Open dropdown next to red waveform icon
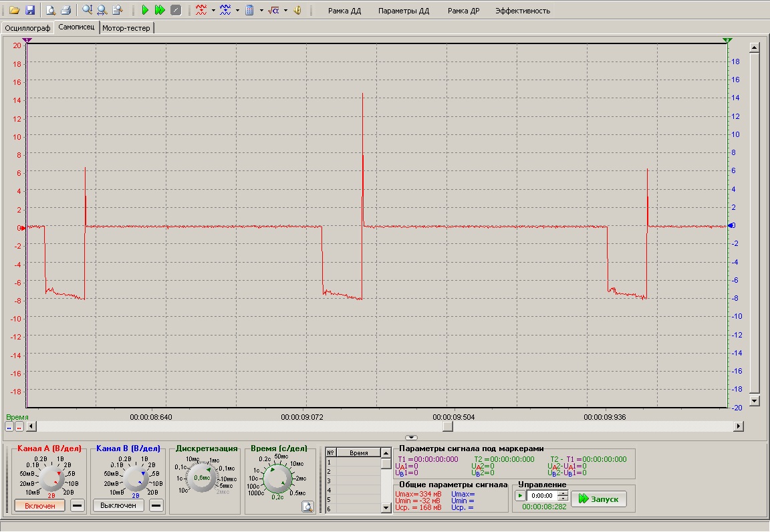The image size is (770, 532). [x=213, y=10]
